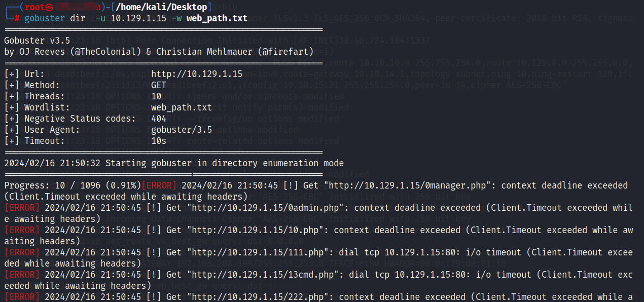The image size is (644, 302).
Task: Click the User Agent value gobuster/3.5
Action: pyautogui.click(x=182, y=130)
